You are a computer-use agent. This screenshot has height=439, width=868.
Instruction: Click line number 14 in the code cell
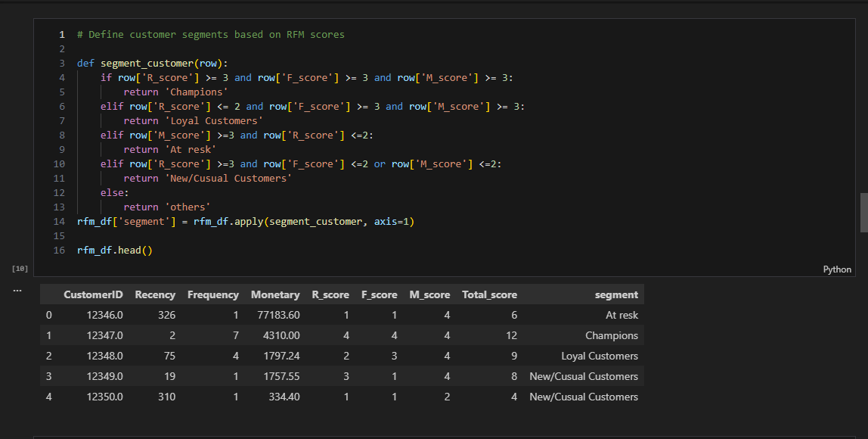coord(59,221)
